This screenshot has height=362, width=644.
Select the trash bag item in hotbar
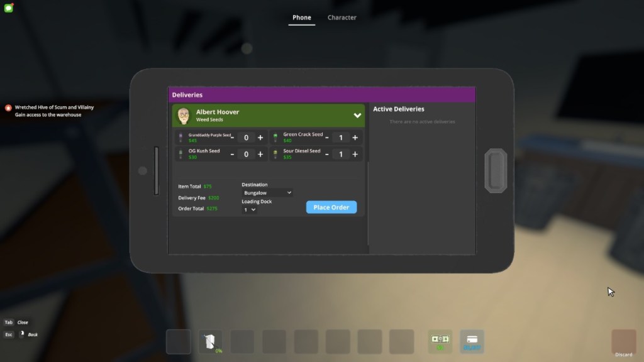point(210,341)
